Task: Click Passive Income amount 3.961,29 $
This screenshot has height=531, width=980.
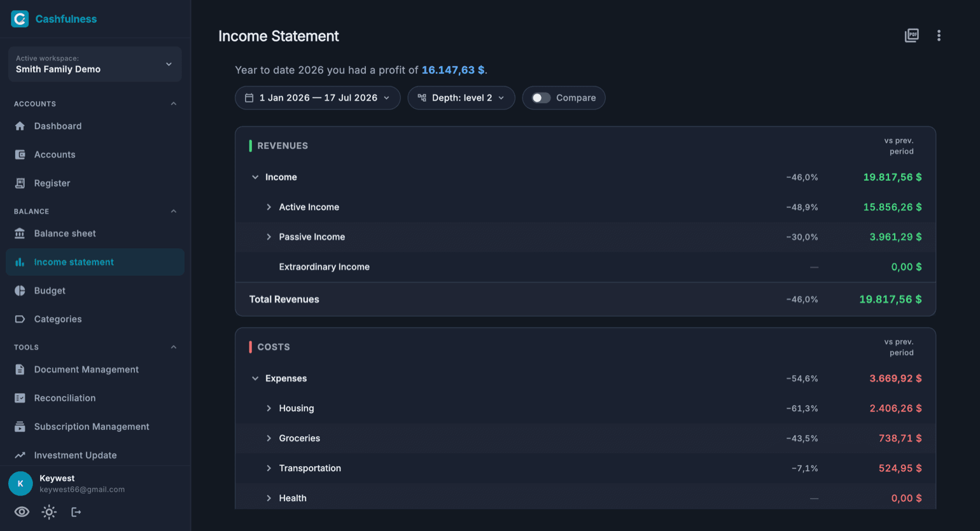Action: pyautogui.click(x=895, y=237)
